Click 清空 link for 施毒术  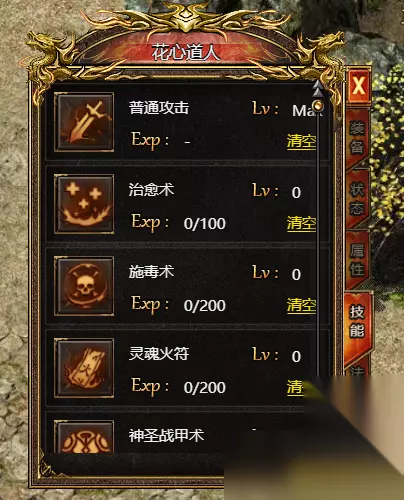pos(301,305)
